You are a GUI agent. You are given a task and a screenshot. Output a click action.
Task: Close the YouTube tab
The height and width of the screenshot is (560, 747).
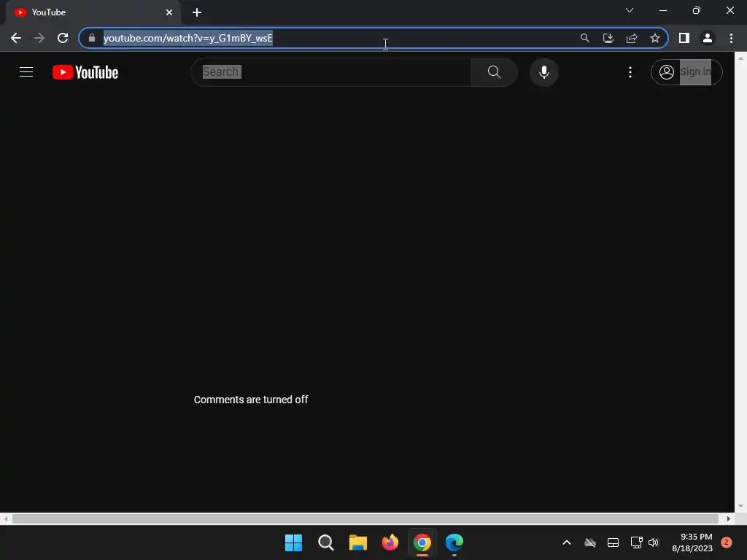click(169, 12)
